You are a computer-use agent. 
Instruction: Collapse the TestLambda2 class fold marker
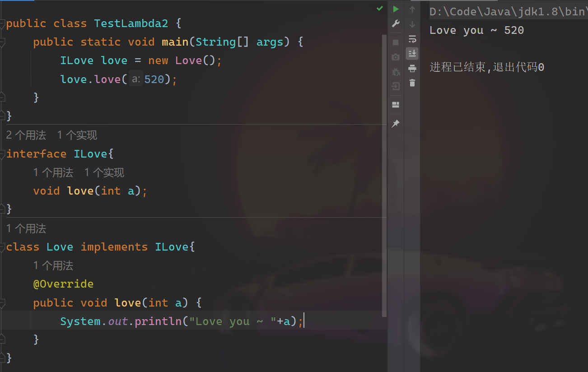[2, 23]
